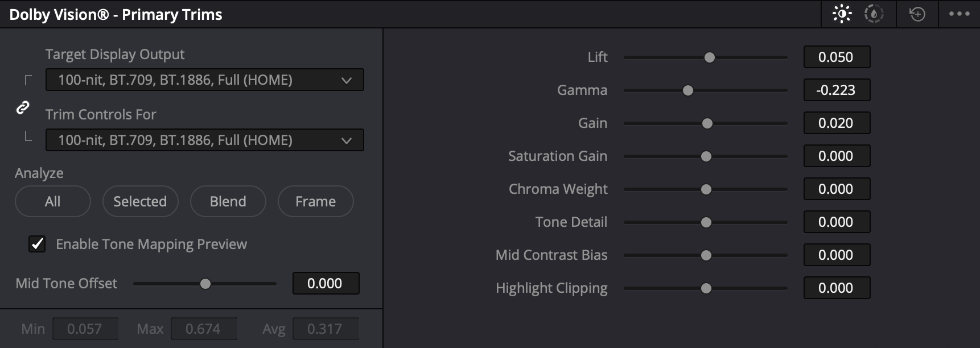Click the Gamma slider knob

click(688, 90)
